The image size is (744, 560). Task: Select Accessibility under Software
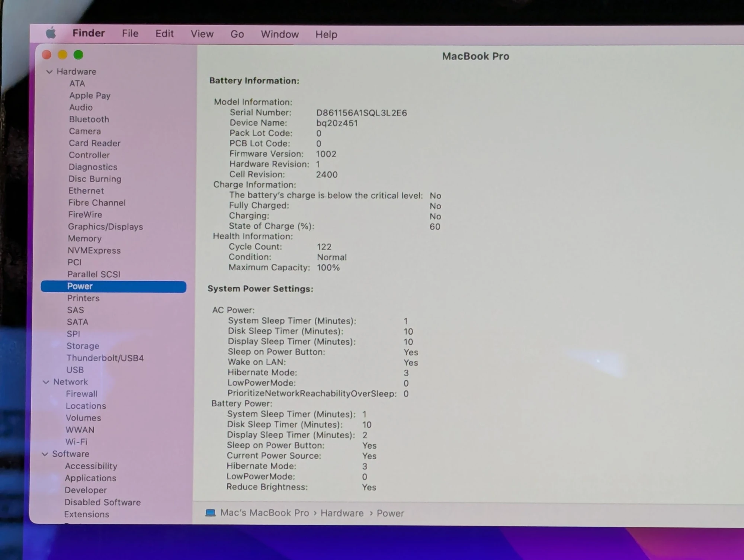[x=91, y=466]
